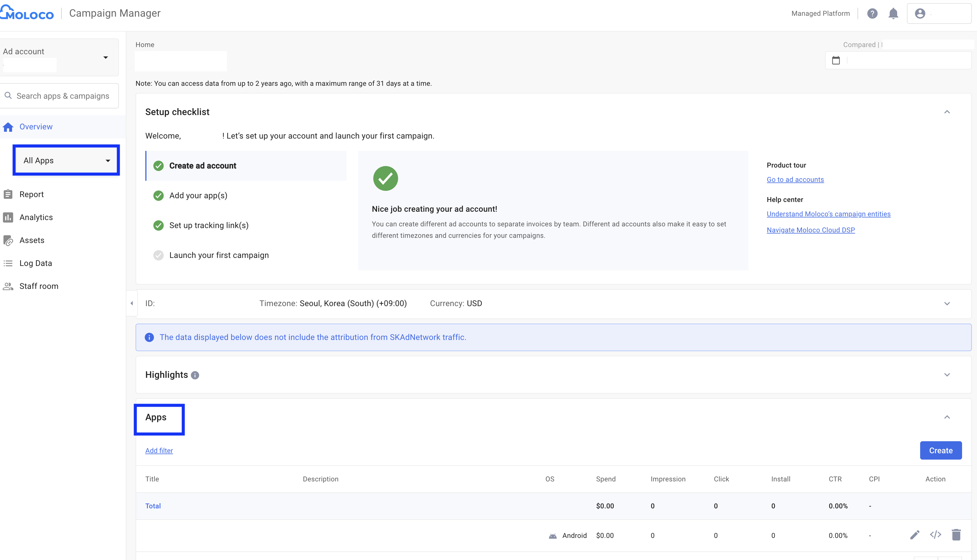Click the user profile avatar icon
This screenshot has width=977, height=560.
(x=920, y=13)
